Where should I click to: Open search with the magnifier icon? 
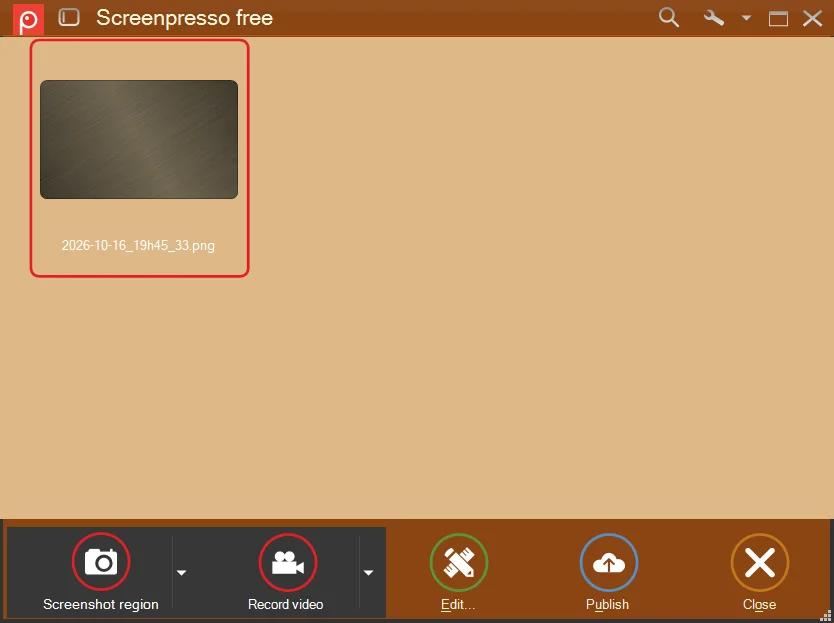[669, 18]
